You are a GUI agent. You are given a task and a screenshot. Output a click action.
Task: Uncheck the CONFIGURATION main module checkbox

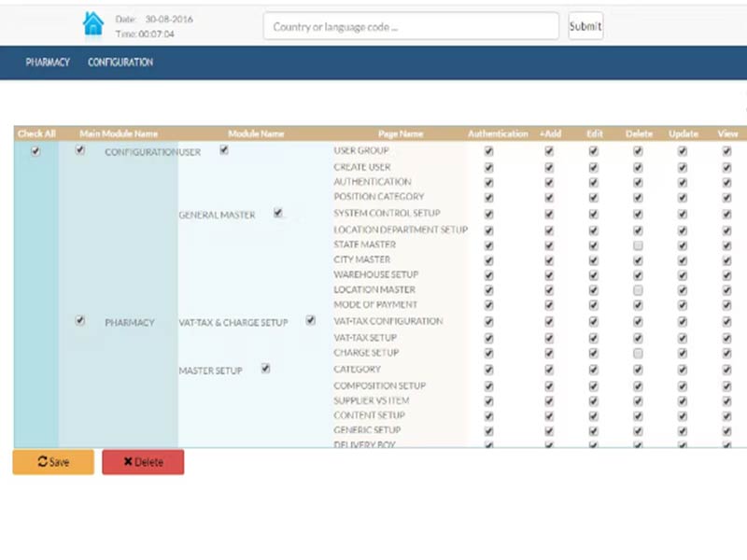click(x=80, y=150)
